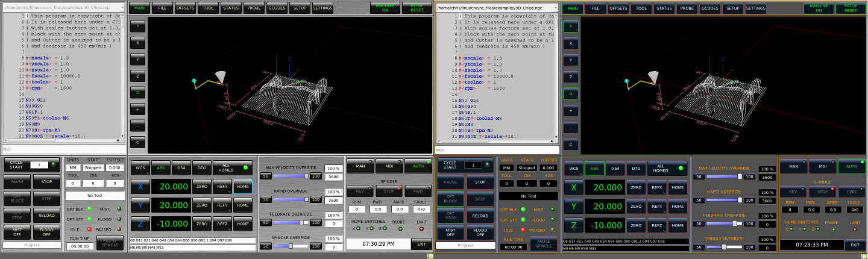Toggle FLOOD OFF in the dark-themed window
This screenshot has width=868, height=259.
coord(480,232)
